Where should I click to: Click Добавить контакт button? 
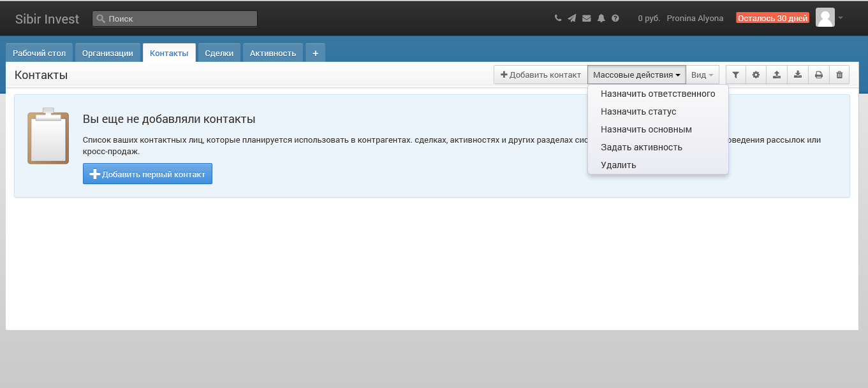point(540,75)
